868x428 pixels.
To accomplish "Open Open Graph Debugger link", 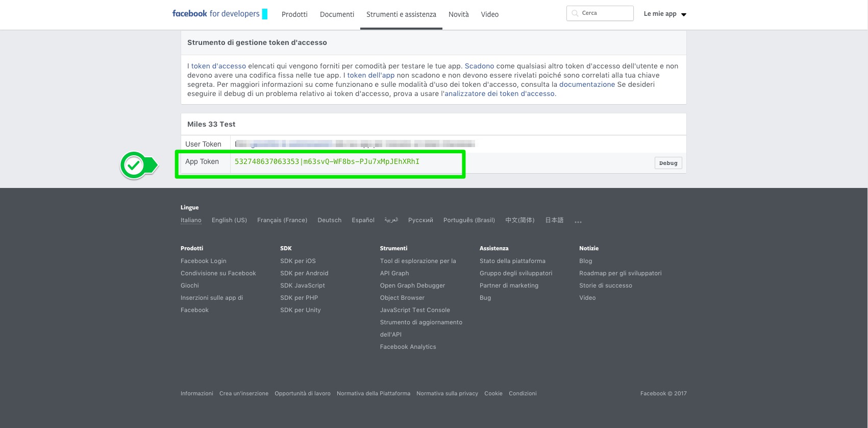I will [412, 286].
